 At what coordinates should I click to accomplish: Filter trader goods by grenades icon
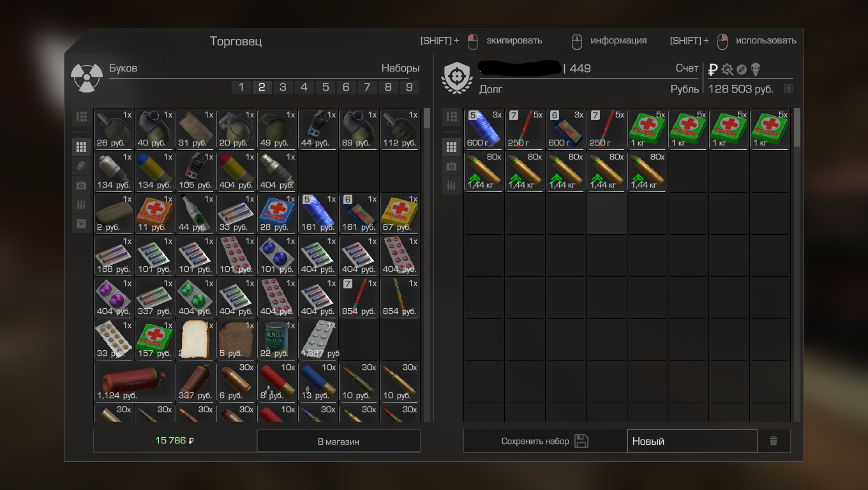pos(81,166)
